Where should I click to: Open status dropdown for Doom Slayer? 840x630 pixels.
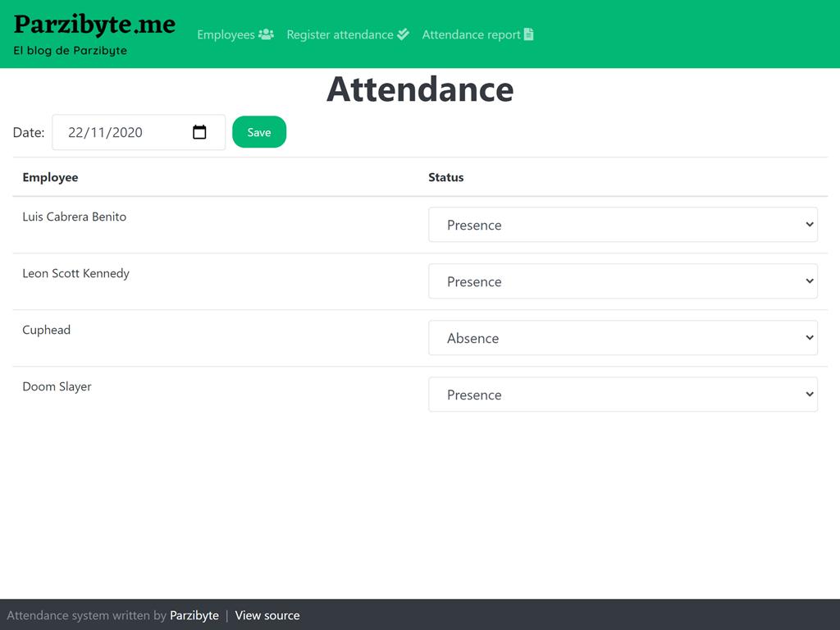coord(623,395)
